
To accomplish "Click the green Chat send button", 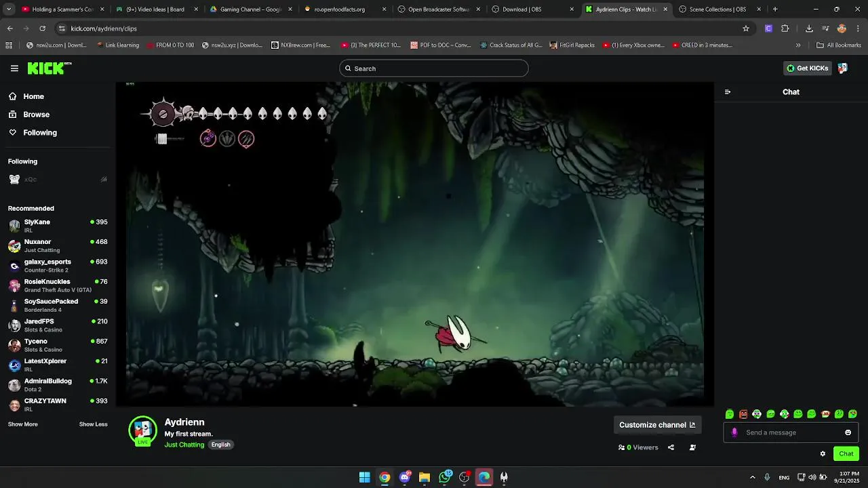I will point(846,454).
